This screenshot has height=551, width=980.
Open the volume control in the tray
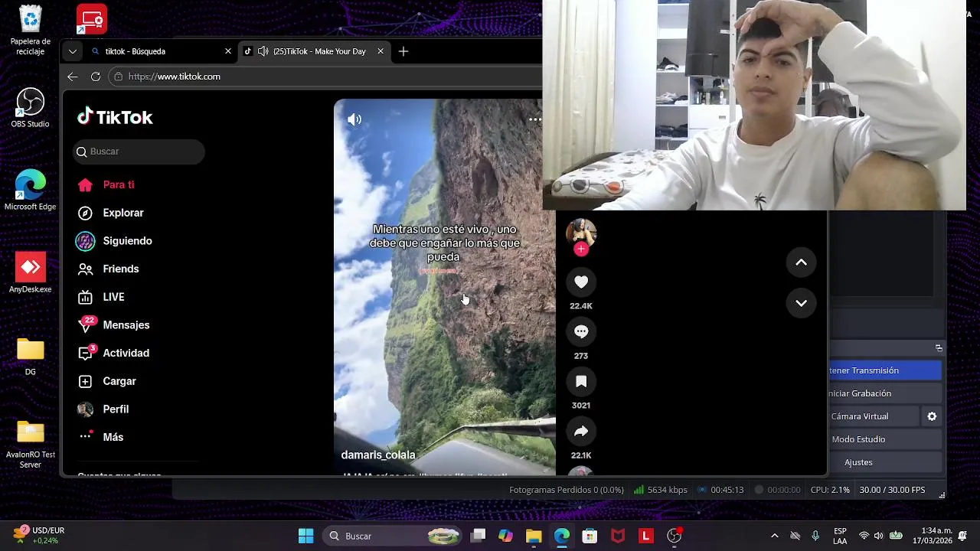878,536
